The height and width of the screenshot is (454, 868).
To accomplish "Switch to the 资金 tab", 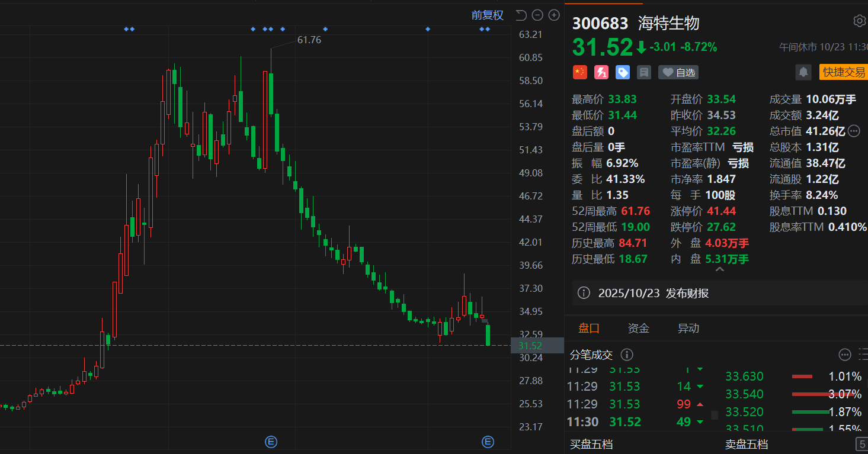I will coord(639,329).
